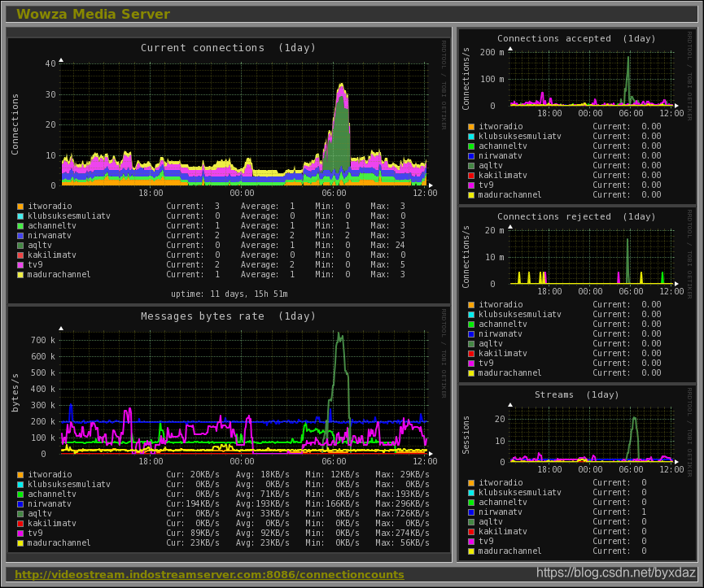704x588 pixels.
Task: Click dark green aqltv swatch in Current connections legend
Action: [20, 246]
